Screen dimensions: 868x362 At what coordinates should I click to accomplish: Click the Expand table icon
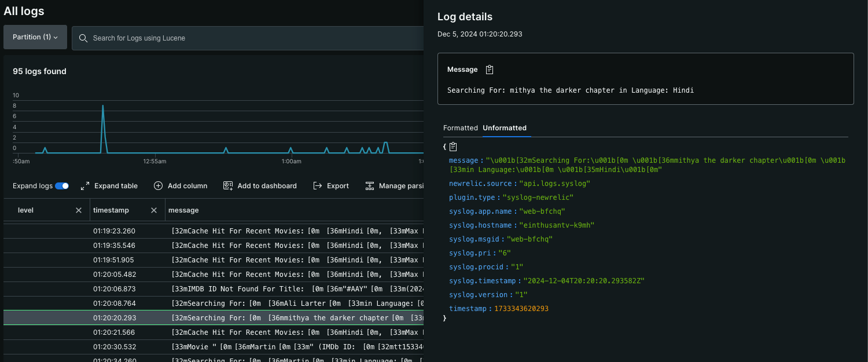coord(85,186)
